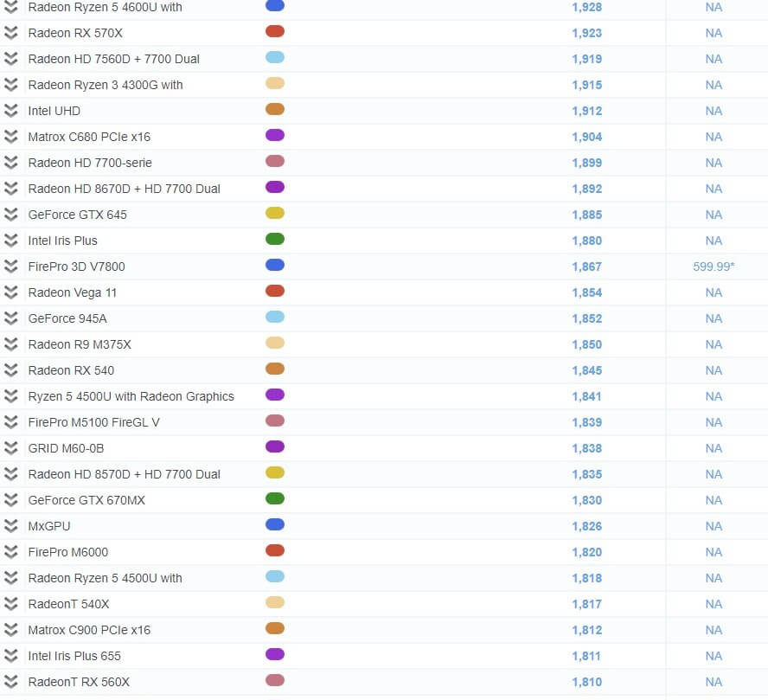The image size is (768, 700).
Task: Expand the Intel UHD row details
Action: click(10, 111)
